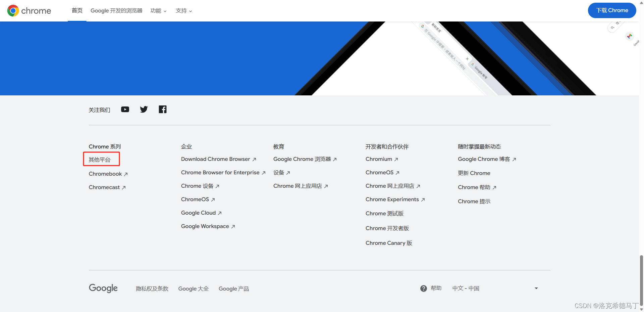Open ChromeOS link under 企业

pos(198,199)
